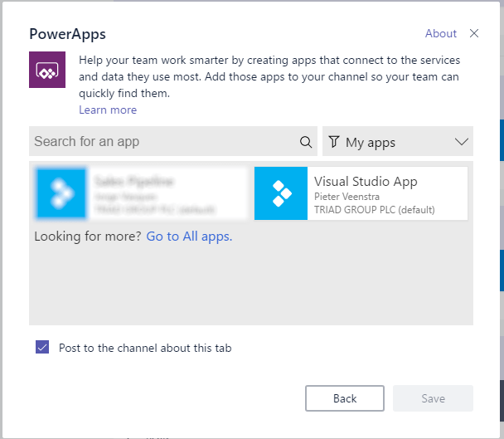This screenshot has height=439, width=504.
Task: Click the filter funnel icon
Action: 333,142
